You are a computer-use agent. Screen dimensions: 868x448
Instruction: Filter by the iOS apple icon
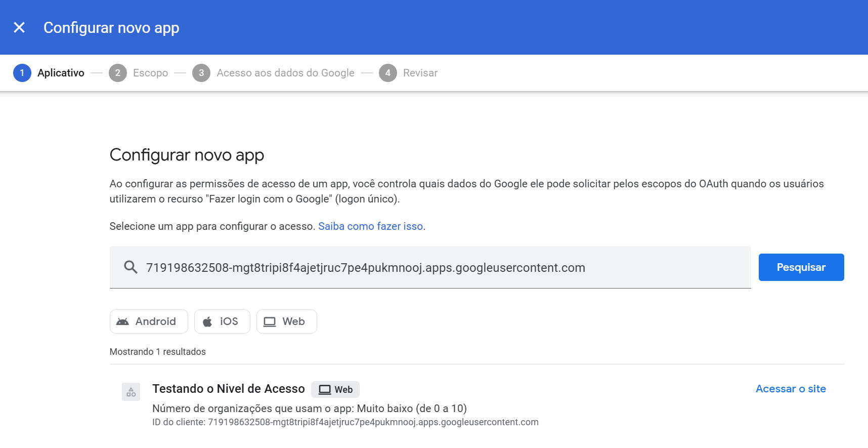(x=207, y=321)
